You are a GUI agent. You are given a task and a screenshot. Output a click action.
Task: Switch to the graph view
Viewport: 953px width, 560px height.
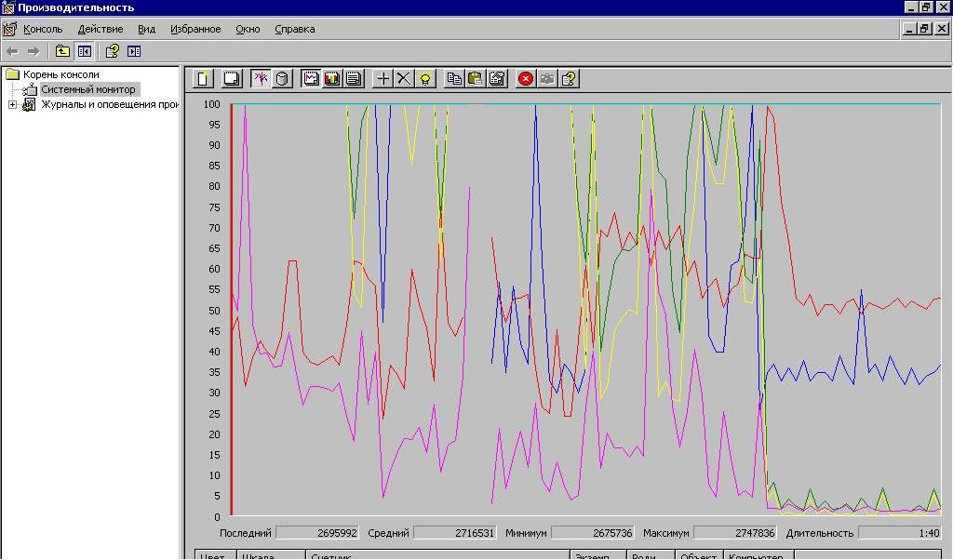click(x=312, y=79)
